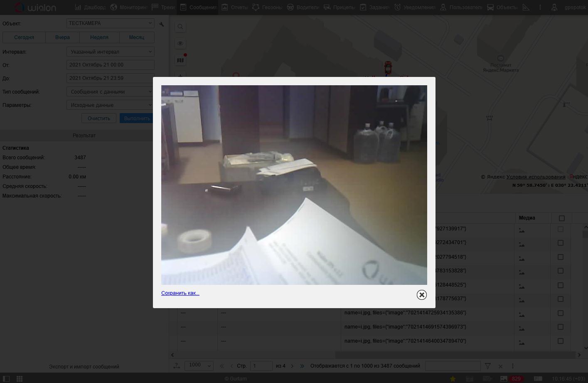
Task: Open the Задания tab
Action: coord(375,7)
